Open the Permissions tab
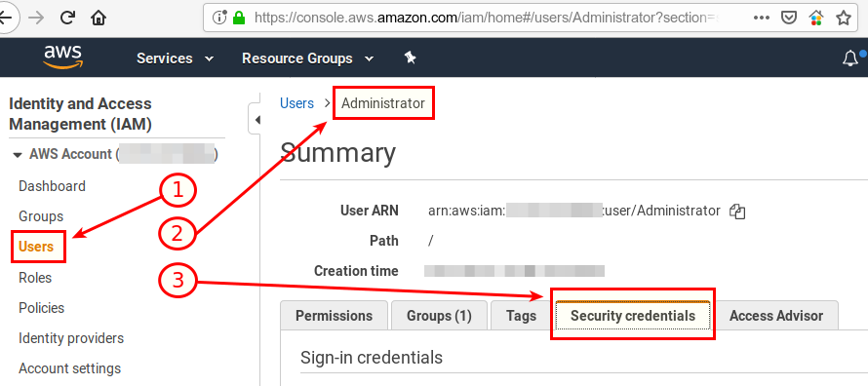The image size is (868, 386). point(334,316)
